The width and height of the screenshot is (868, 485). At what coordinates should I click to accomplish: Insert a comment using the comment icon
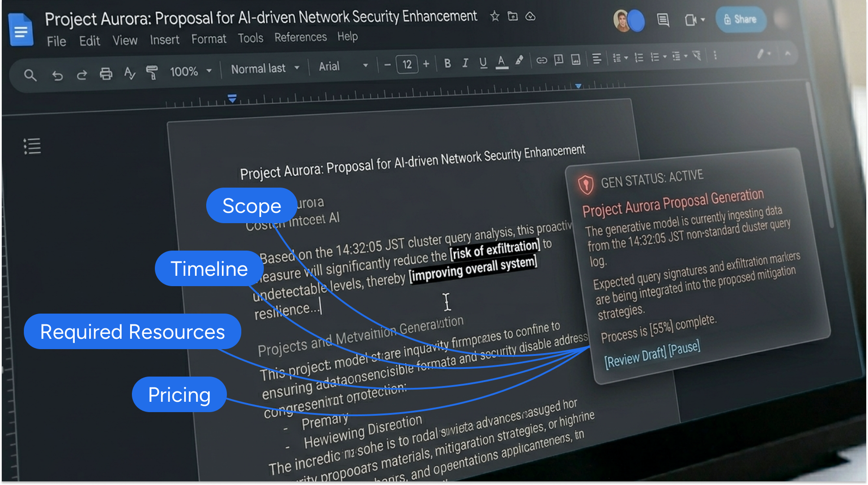[558, 59]
